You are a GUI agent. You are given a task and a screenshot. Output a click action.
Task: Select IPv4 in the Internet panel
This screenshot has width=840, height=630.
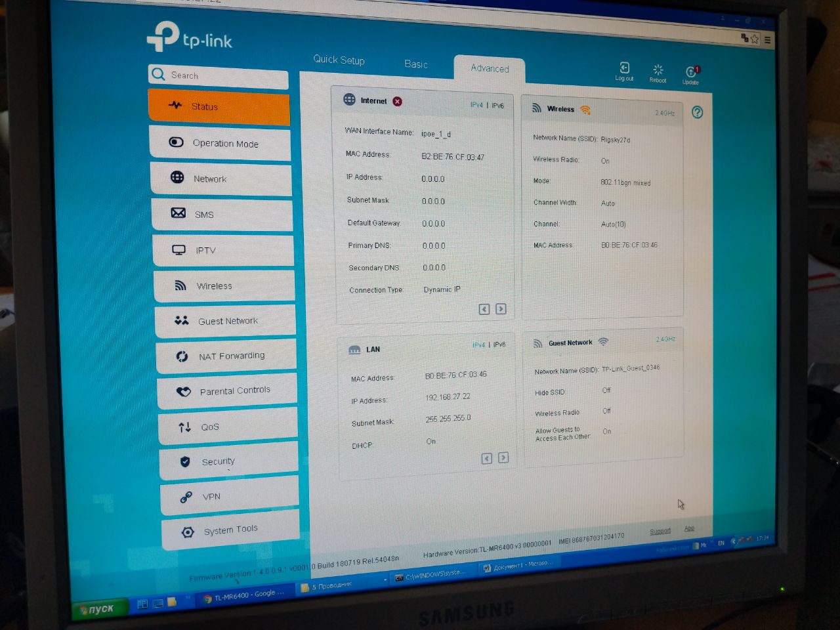pyautogui.click(x=476, y=105)
